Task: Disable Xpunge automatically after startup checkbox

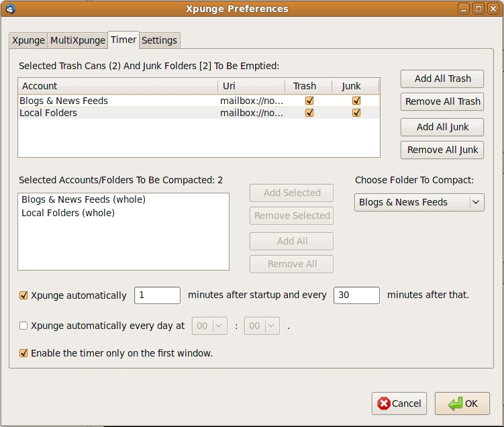Action: point(23,295)
